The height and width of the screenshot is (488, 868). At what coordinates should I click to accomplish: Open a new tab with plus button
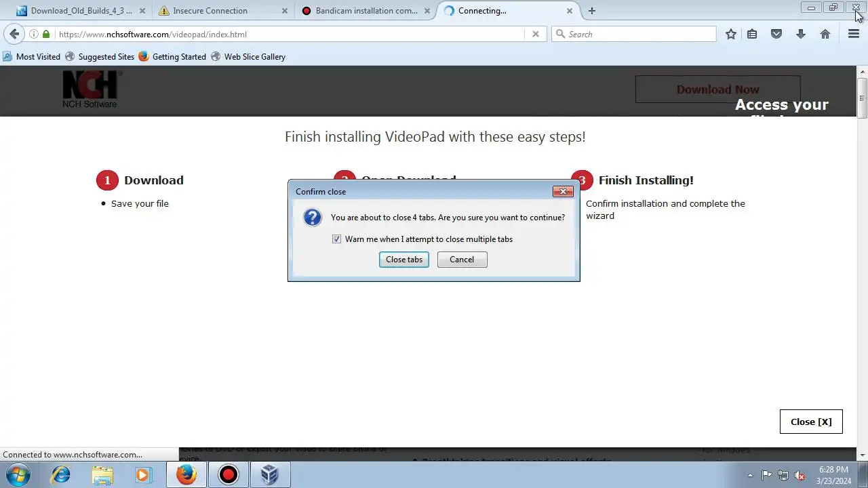click(x=592, y=11)
